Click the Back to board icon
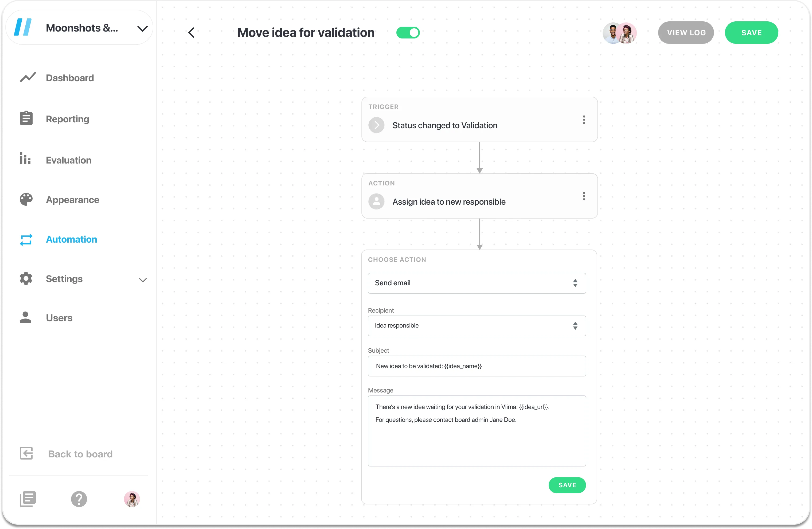 point(26,453)
